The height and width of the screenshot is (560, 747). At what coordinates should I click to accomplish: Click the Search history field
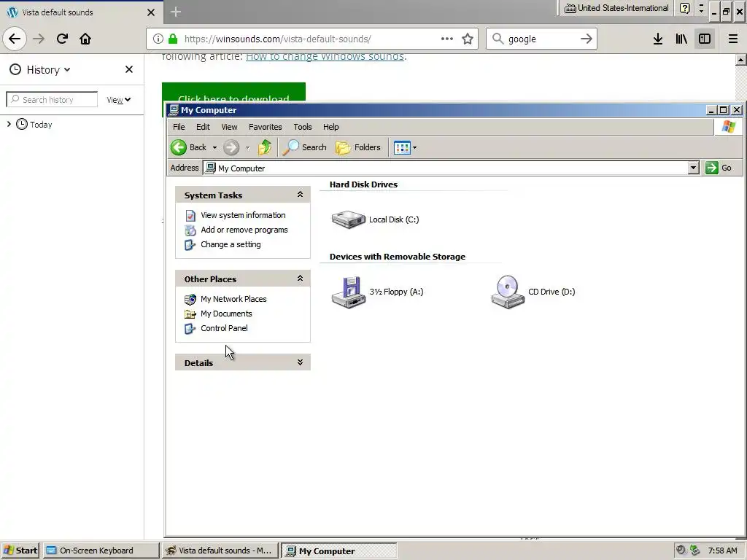(52, 99)
